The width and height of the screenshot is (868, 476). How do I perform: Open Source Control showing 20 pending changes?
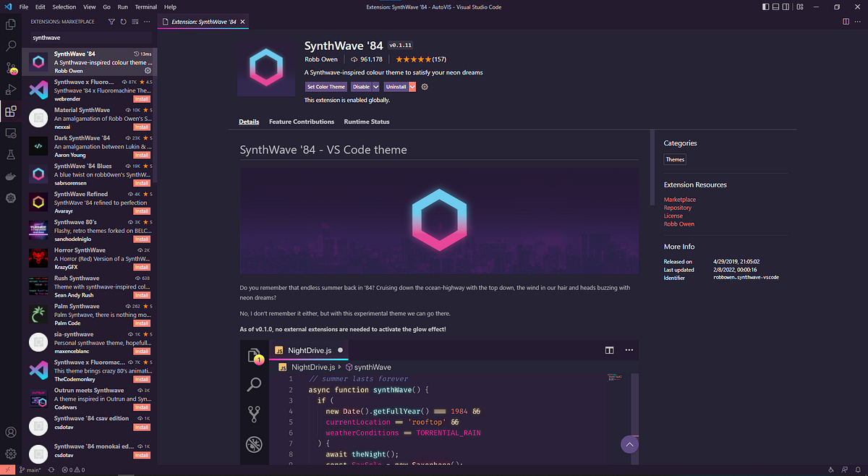[x=10, y=68]
